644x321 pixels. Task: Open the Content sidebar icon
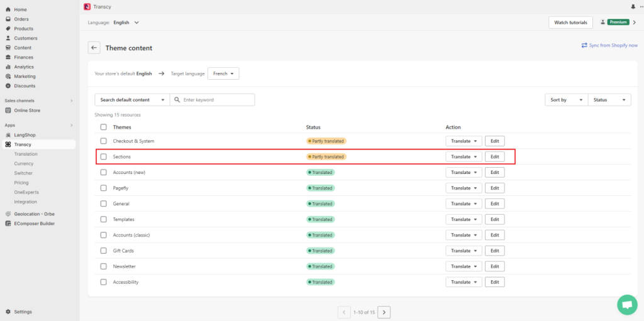pyautogui.click(x=8, y=48)
